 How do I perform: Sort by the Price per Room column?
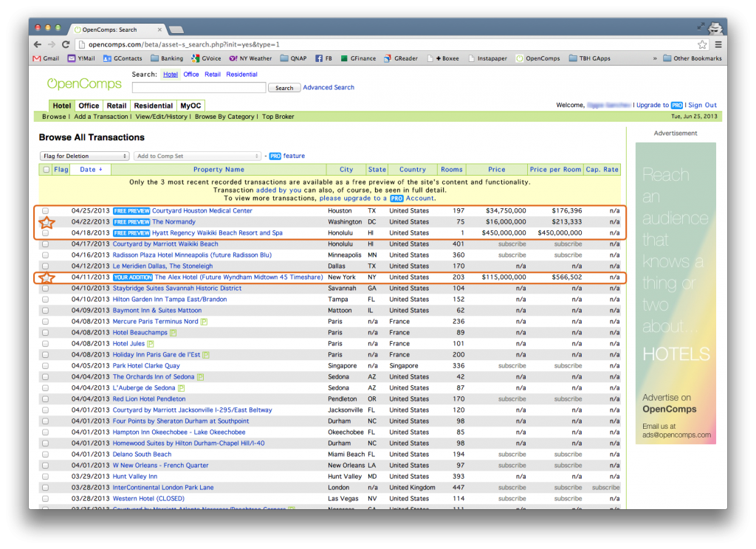click(555, 170)
